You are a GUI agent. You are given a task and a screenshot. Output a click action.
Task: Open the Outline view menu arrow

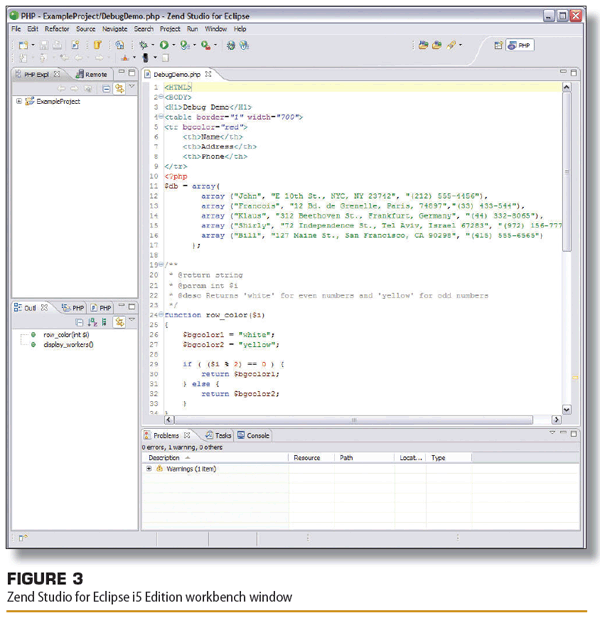(x=132, y=320)
